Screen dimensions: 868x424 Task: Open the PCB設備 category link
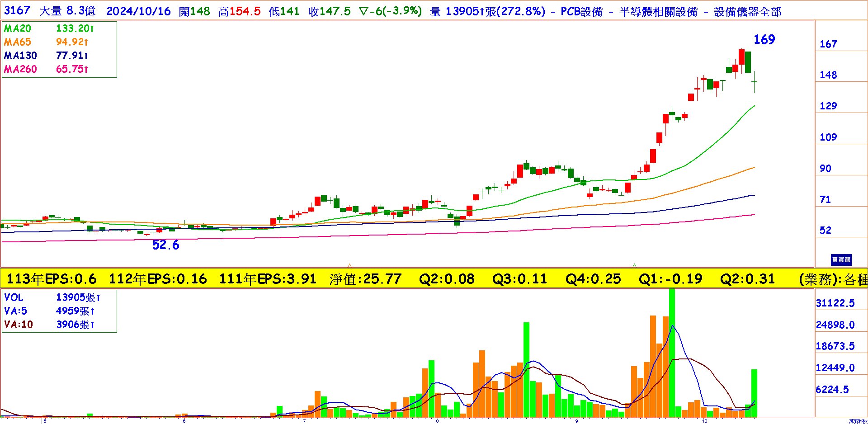pos(581,12)
